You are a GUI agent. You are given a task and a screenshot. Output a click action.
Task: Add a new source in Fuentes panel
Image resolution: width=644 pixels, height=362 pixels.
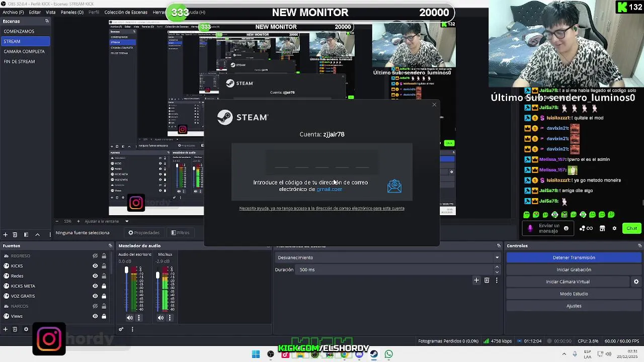[5, 329]
